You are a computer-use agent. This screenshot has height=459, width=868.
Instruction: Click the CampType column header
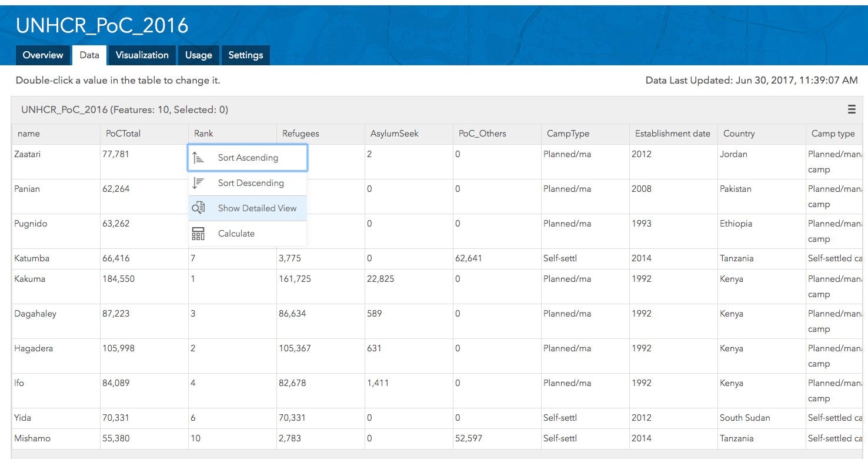(585, 134)
